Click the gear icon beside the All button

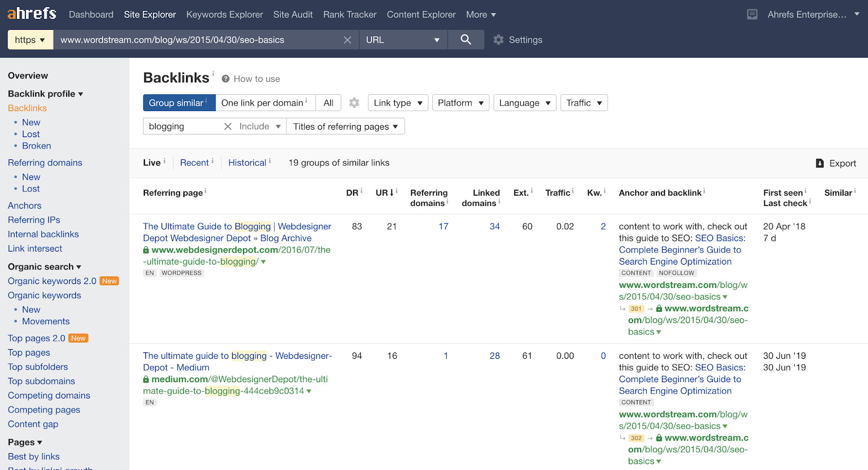pos(354,103)
